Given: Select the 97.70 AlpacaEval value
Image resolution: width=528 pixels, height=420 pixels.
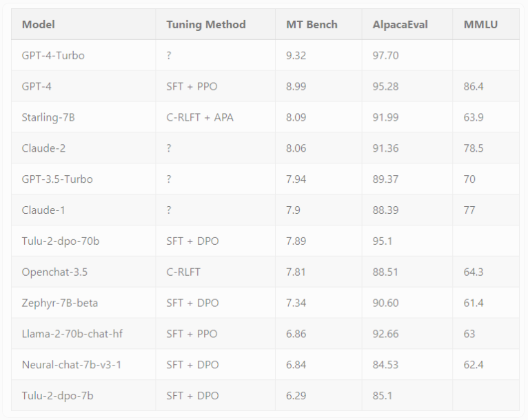Looking at the screenshot, I should pos(387,55).
